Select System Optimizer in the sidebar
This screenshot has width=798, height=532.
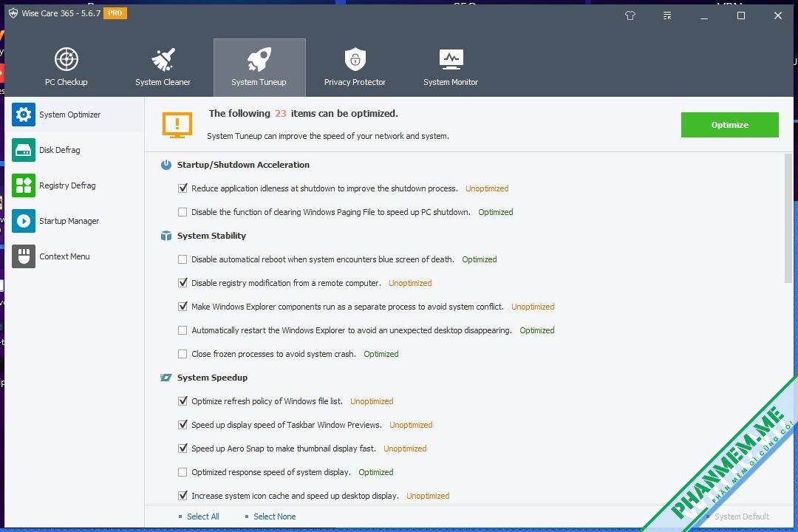click(75, 115)
